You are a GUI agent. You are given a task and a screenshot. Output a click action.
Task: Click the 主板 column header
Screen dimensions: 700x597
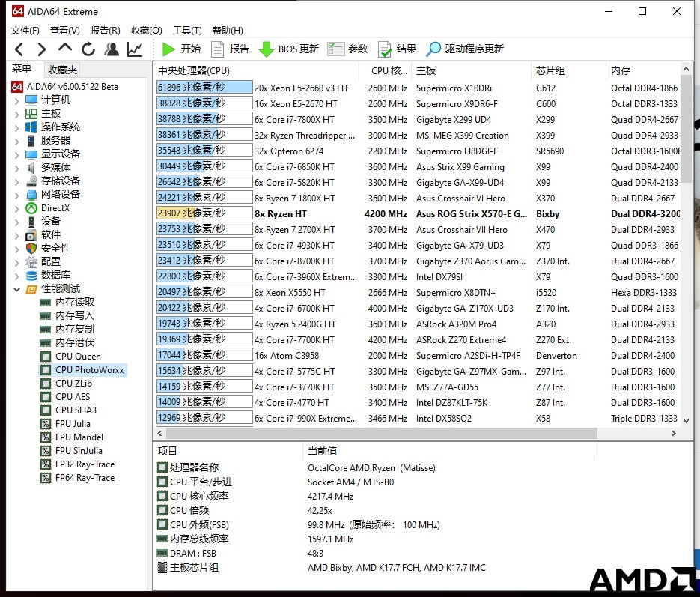(472, 70)
